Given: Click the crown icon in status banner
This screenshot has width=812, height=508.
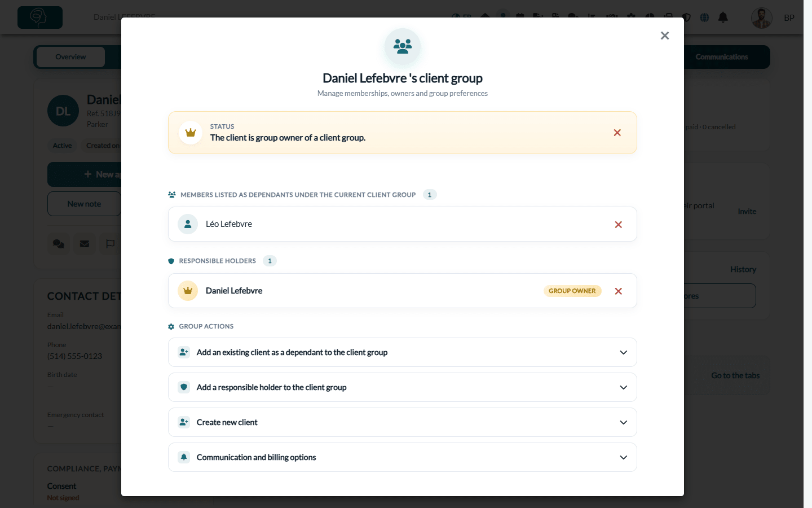Looking at the screenshot, I should [191, 133].
